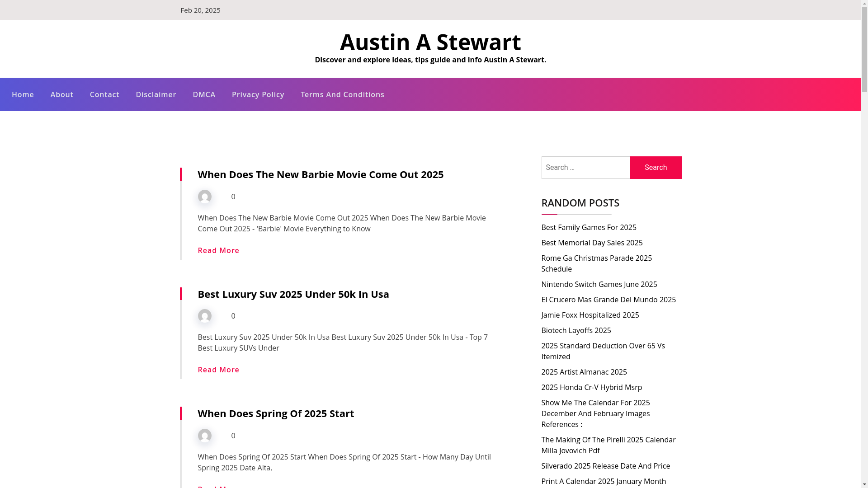Open post When Does The New Barbie Movie Come Out 2025
Image resolution: width=868 pixels, height=488 pixels.
(x=321, y=174)
